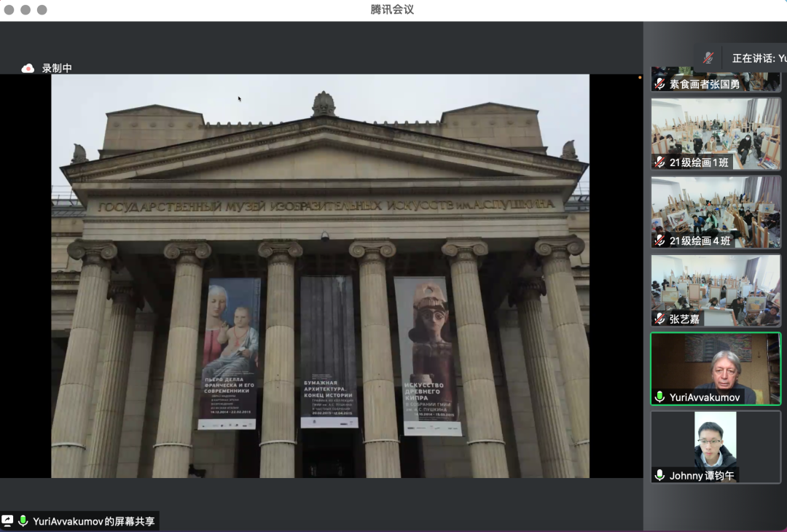Screen dimensions: 787x532
Task: Click the microphone icon for Johnny 谭钧午
Action: [x=659, y=475]
